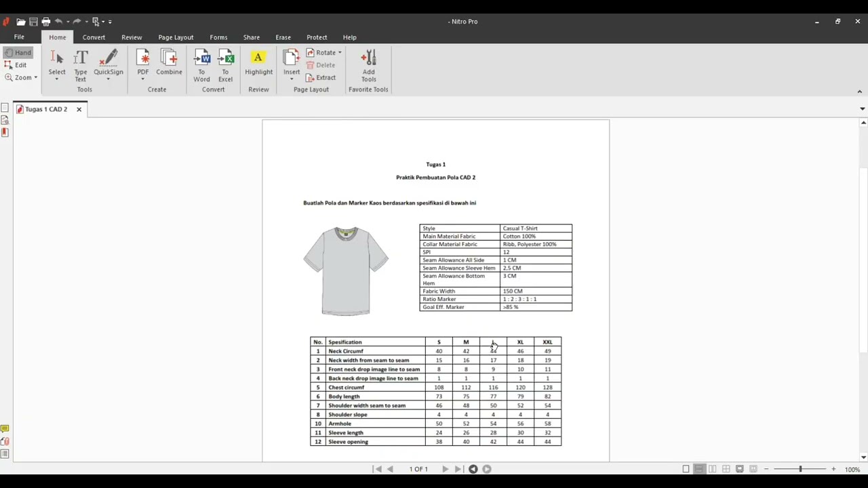The width and height of the screenshot is (868, 488).
Task: Go to the previous page
Action: (390, 469)
